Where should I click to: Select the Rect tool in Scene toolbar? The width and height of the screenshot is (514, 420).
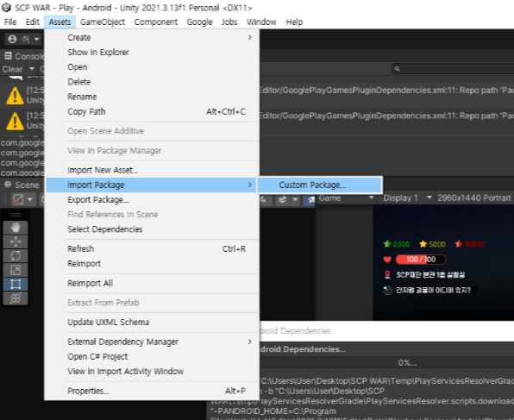pos(16,284)
